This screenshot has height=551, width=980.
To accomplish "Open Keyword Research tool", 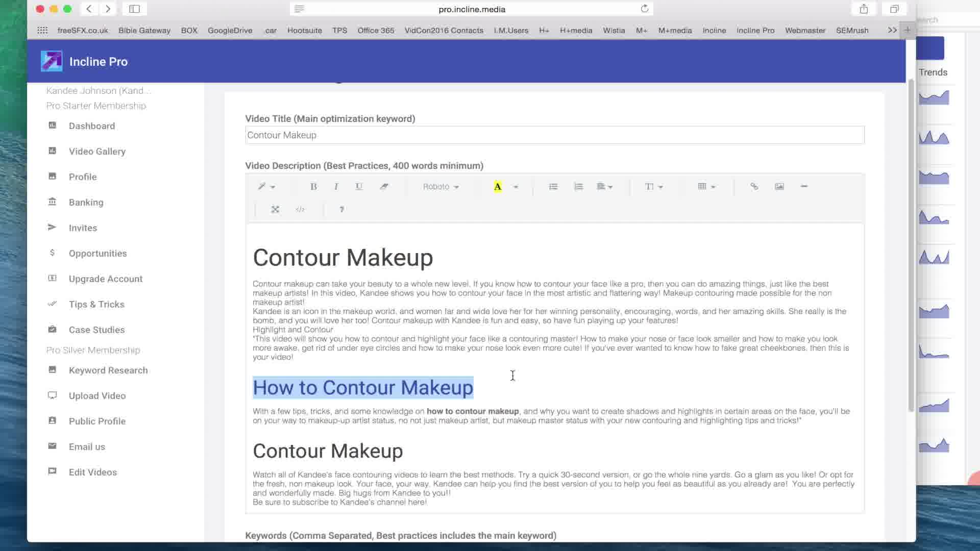I will pos(108,370).
